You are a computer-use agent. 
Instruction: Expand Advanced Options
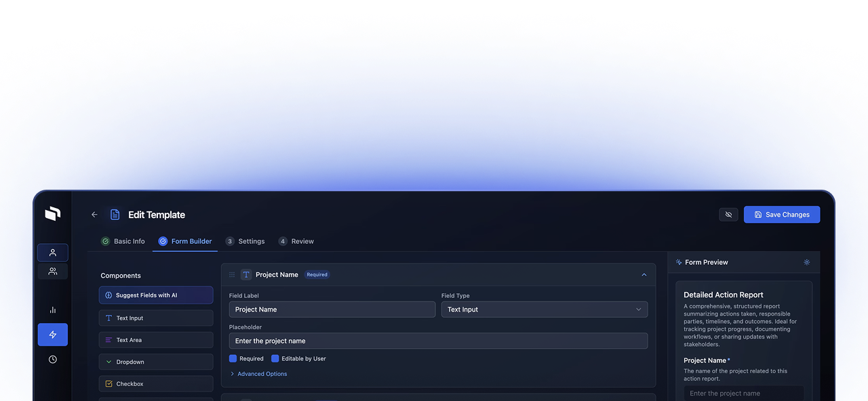click(262, 374)
